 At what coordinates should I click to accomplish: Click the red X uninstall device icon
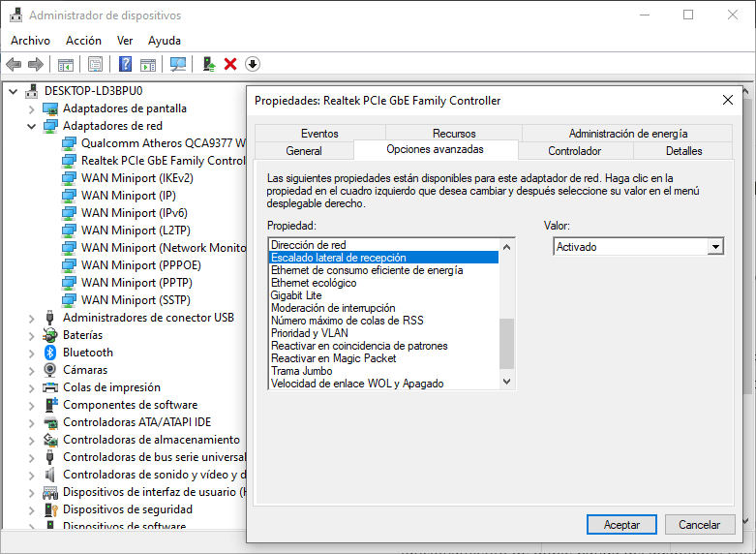(230, 64)
